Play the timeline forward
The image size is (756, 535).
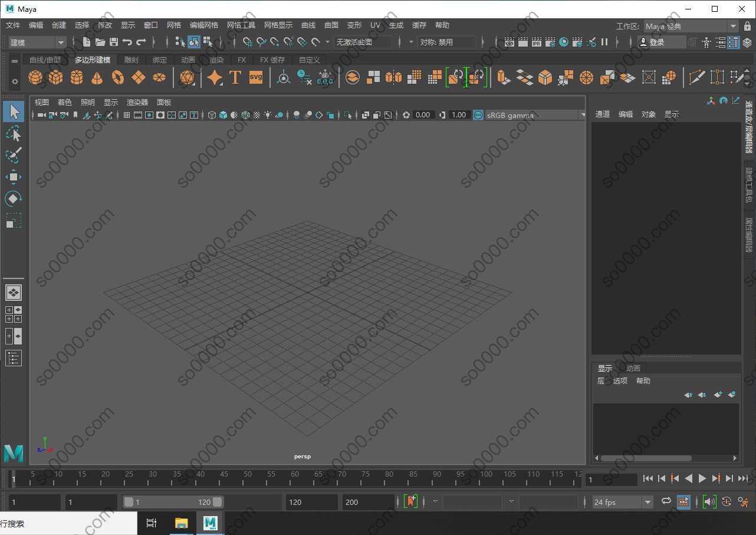[x=702, y=479]
